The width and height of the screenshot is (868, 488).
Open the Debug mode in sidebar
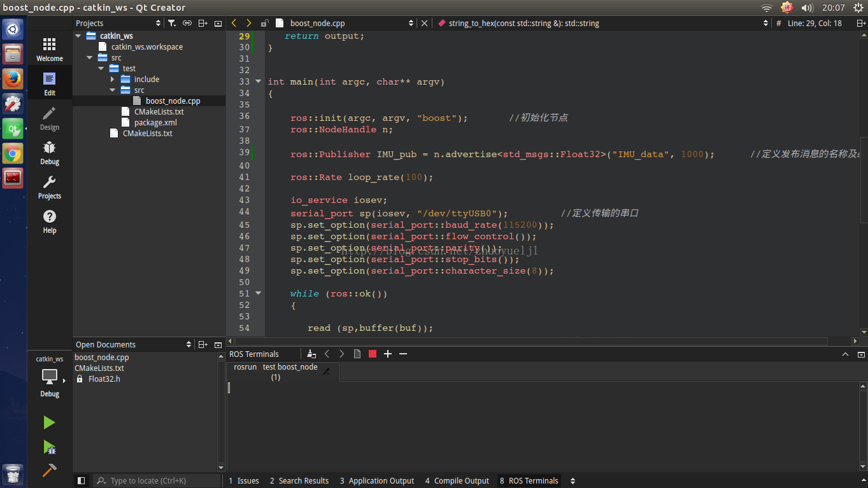click(49, 152)
